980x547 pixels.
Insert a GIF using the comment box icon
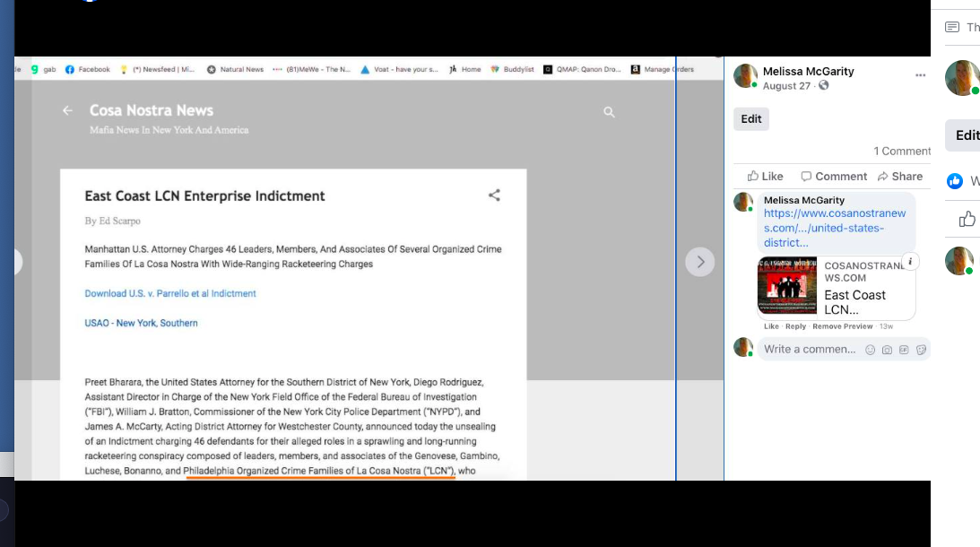[904, 350]
